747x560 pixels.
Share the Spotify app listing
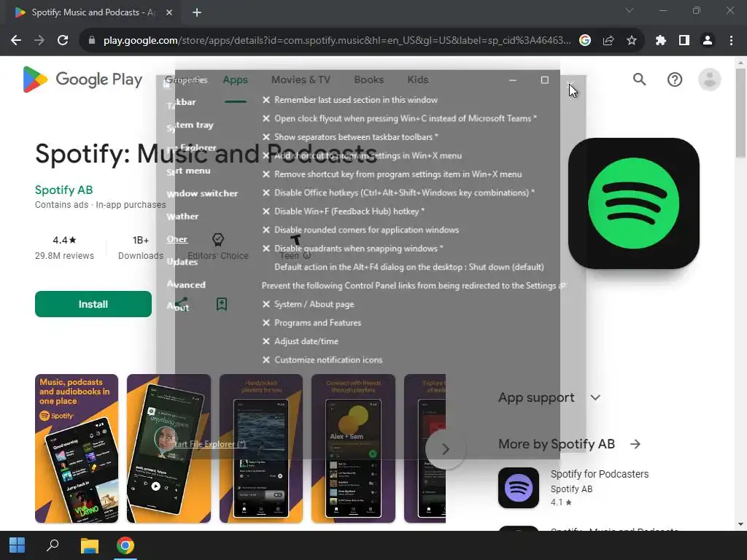pyautogui.click(x=181, y=303)
